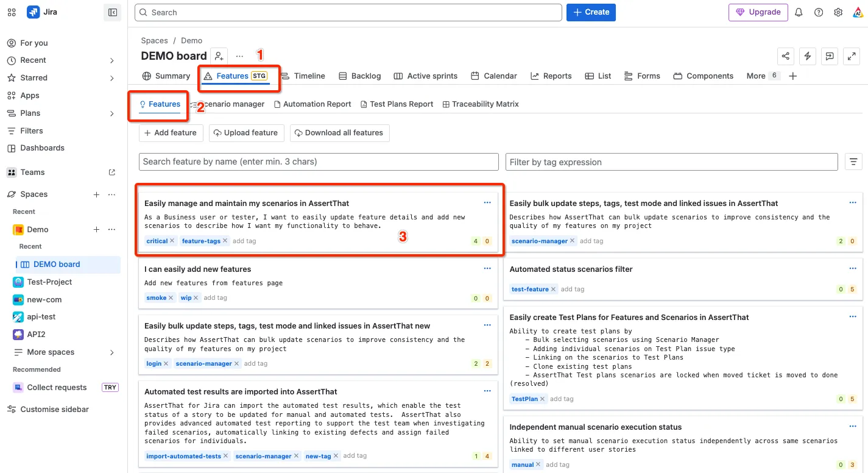868x473 pixels.
Task: Click Download all features
Action: [x=339, y=133]
